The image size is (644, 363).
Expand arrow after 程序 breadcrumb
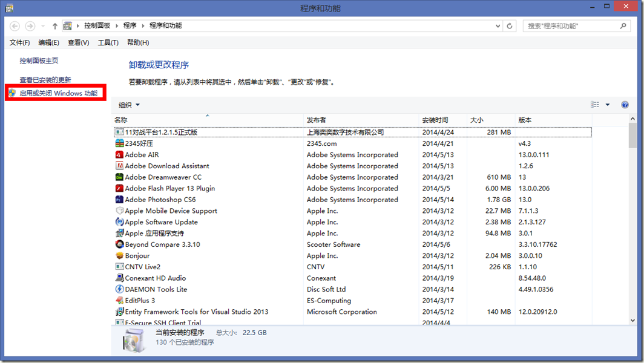(x=143, y=26)
